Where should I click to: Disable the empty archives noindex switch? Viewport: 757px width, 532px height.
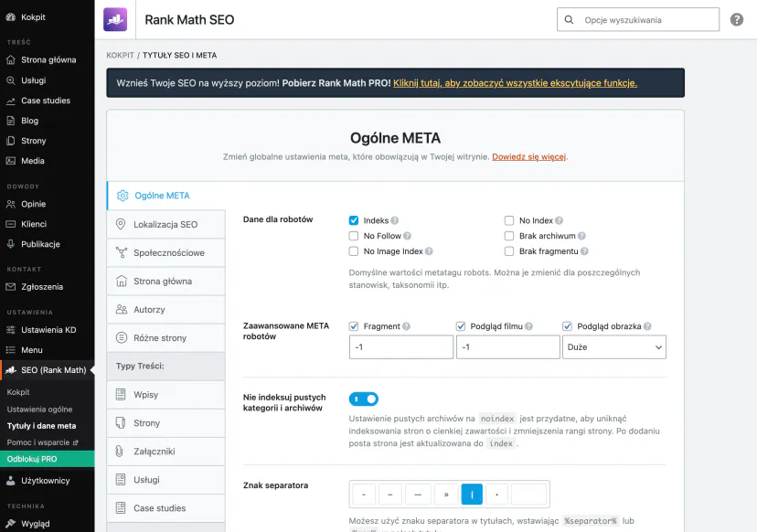coord(364,399)
